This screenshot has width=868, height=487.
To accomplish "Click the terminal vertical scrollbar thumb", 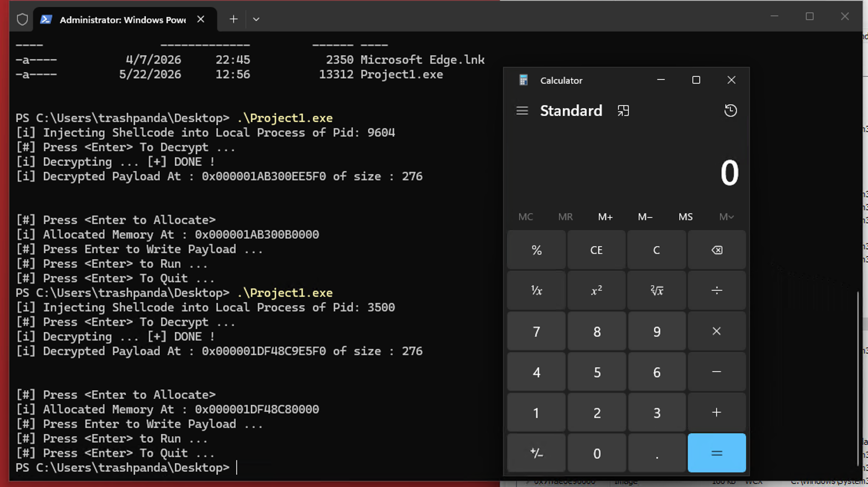I will (858, 379).
